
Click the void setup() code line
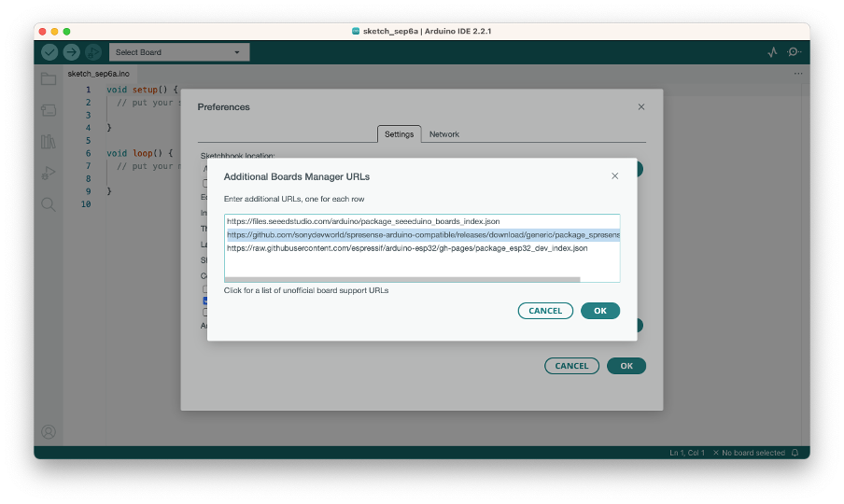142,90
